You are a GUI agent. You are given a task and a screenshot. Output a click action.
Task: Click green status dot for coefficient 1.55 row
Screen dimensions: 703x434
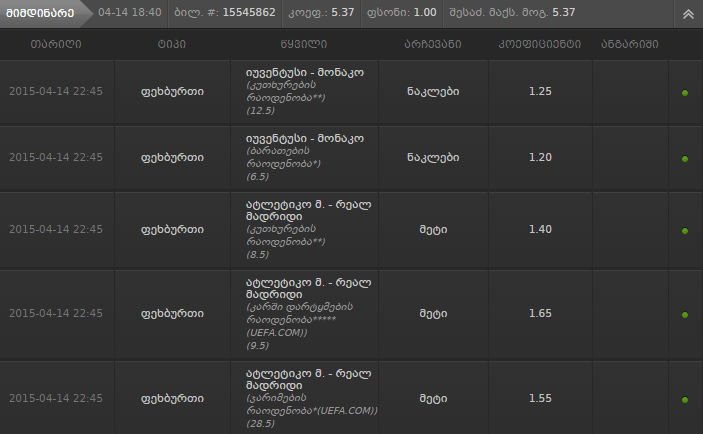[685, 399]
